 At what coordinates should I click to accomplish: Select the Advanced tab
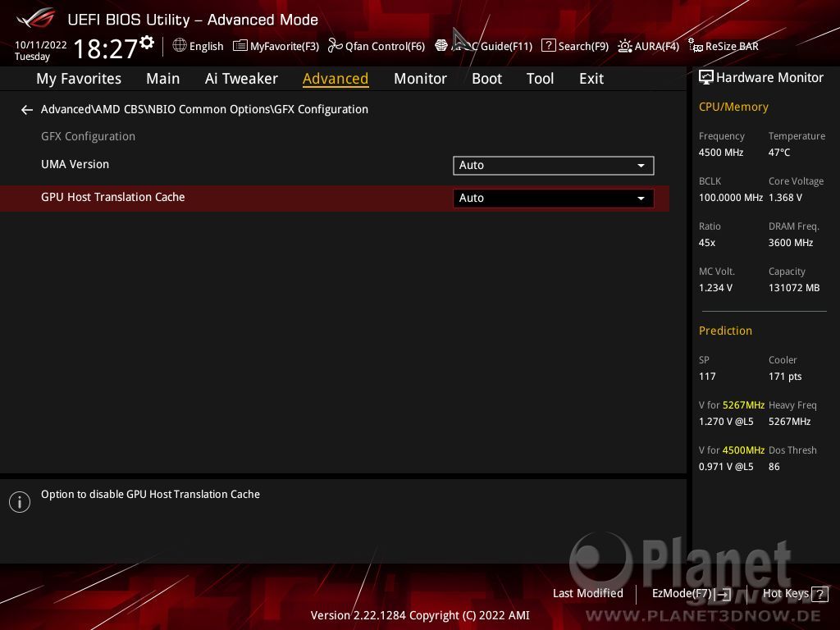(336, 79)
